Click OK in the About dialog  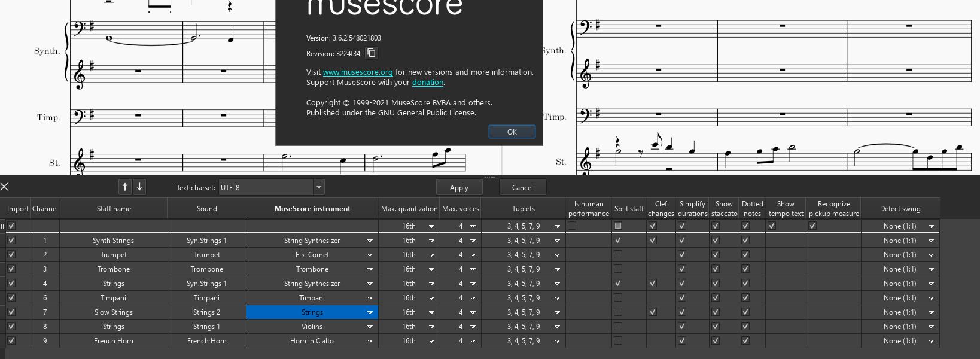[x=512, y=132]
